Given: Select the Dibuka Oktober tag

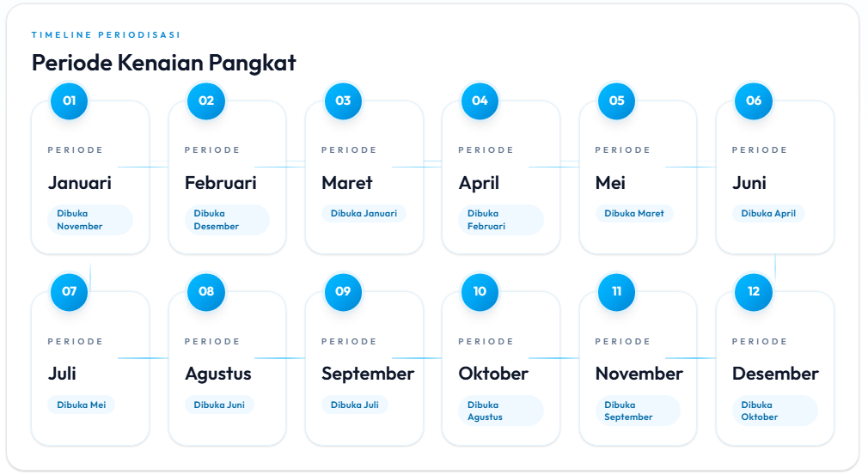Looking at the screenshot, I should [x=775, y=411].
